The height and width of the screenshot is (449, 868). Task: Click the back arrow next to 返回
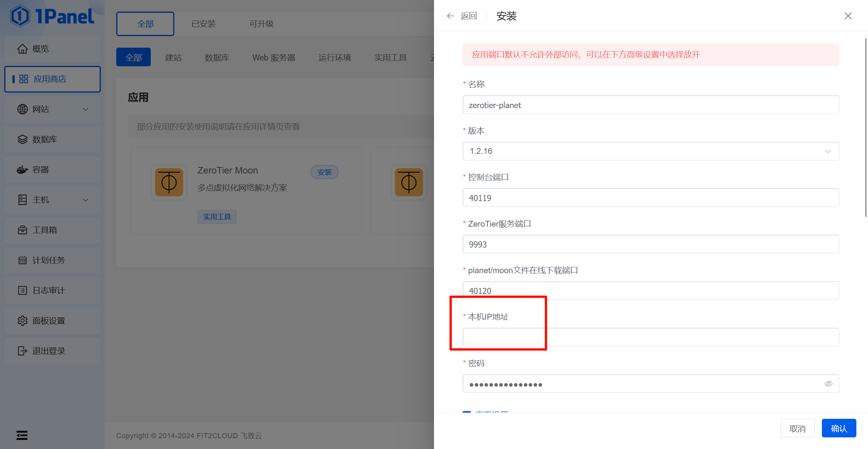tap(450, 16)
